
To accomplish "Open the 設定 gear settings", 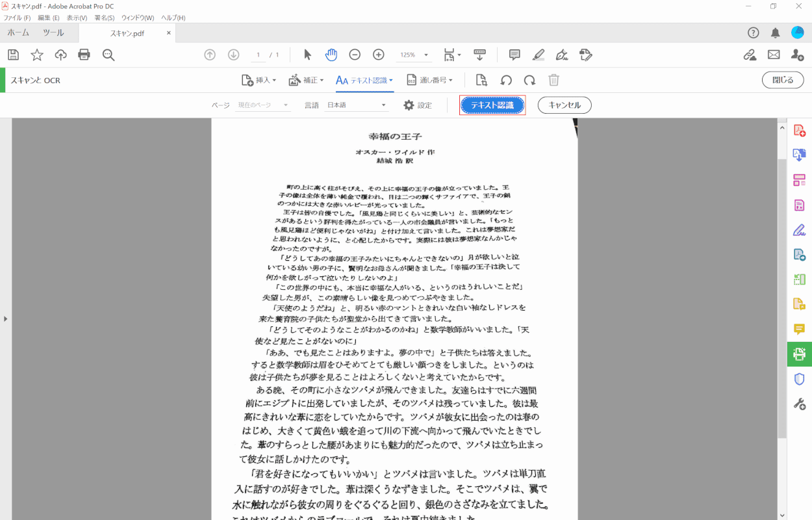I will coord(417,105).
